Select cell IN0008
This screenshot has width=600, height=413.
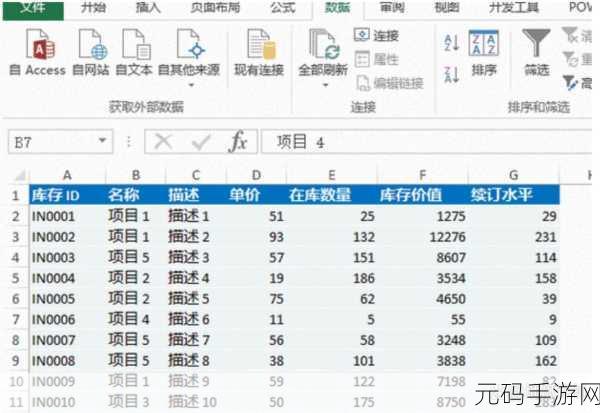(67, 361)
